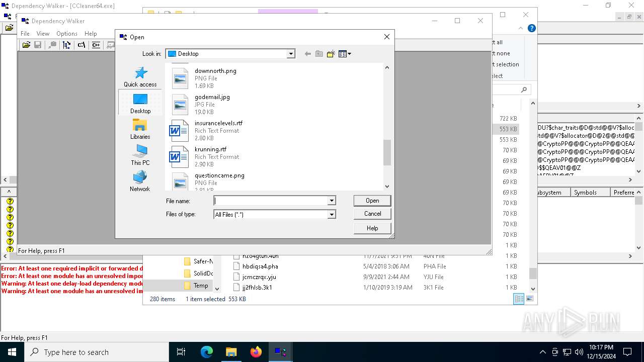Go to last folder visited arrow icon
Screen dimensions: 644x362
(307, 54)
